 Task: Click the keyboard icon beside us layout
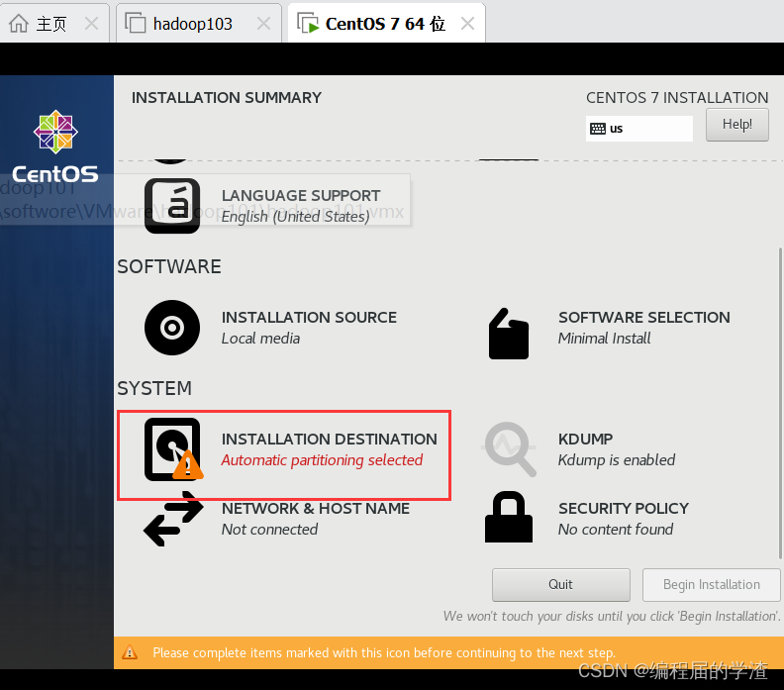click(598, 129)
